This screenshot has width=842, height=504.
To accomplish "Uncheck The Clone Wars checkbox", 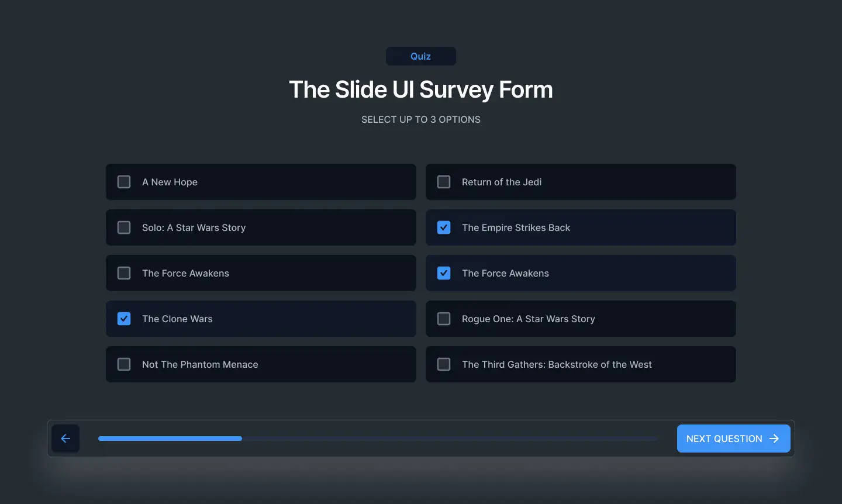I will pyautogui.click(x=124, y=319).
